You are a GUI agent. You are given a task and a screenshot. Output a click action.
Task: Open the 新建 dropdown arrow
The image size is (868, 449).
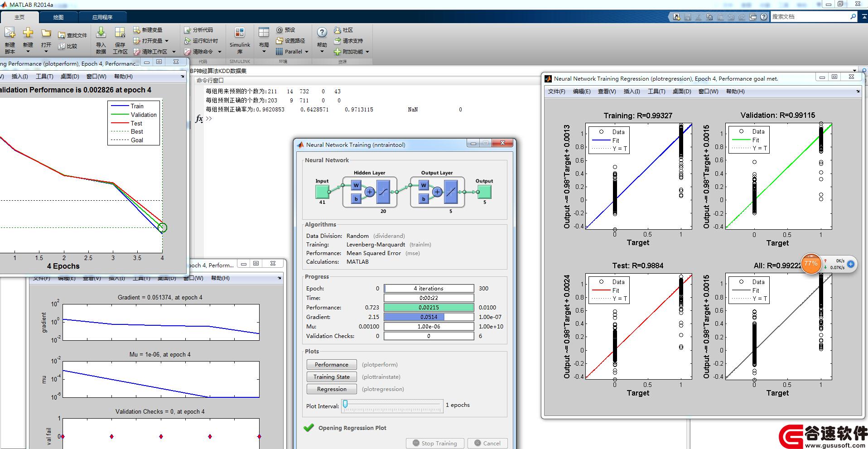point(28,52)
